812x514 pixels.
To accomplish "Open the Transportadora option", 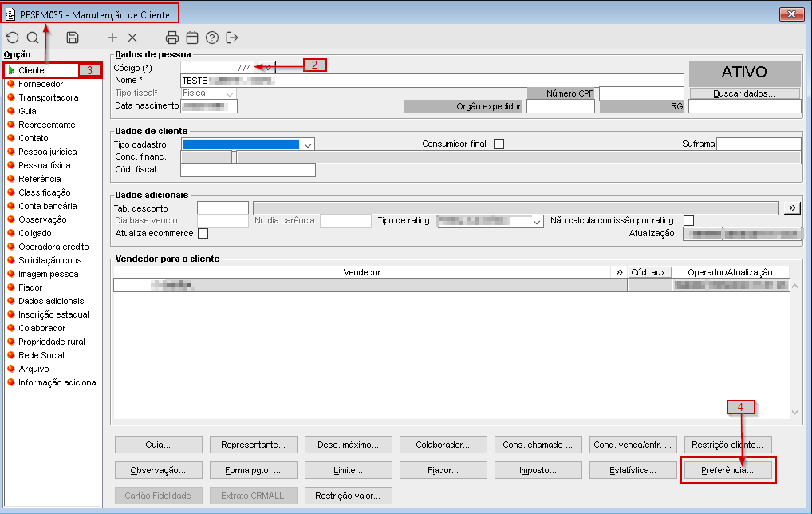I will click(x=48, y=97).
